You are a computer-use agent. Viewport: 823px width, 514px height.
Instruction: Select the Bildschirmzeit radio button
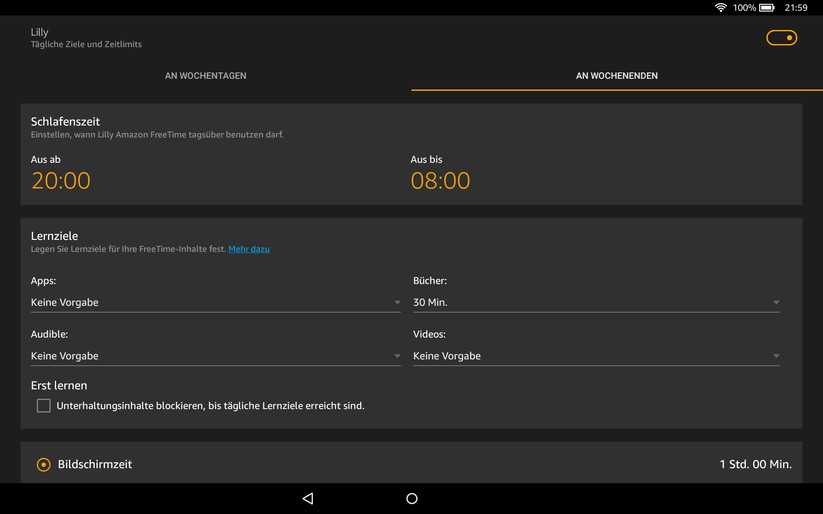tap(44, 464)
